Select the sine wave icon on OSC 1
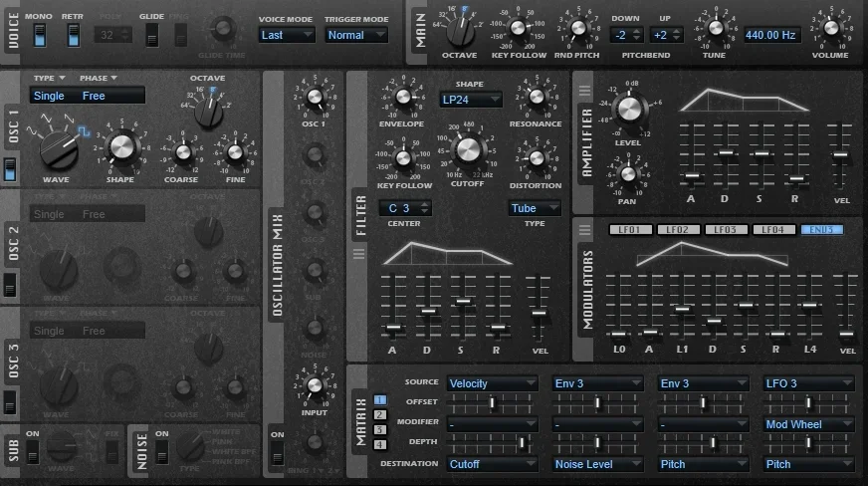This screenshot has height=486, width=868. 33,129
